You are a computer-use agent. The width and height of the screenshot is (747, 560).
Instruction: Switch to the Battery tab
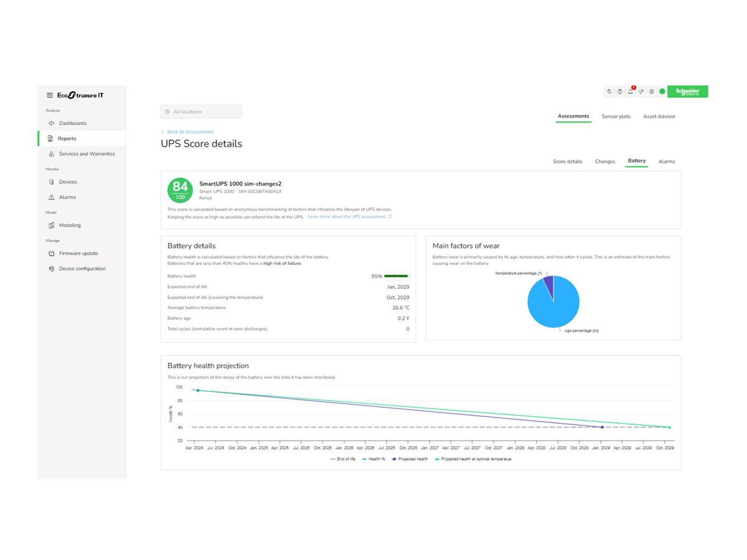click(x=636, y=161)
